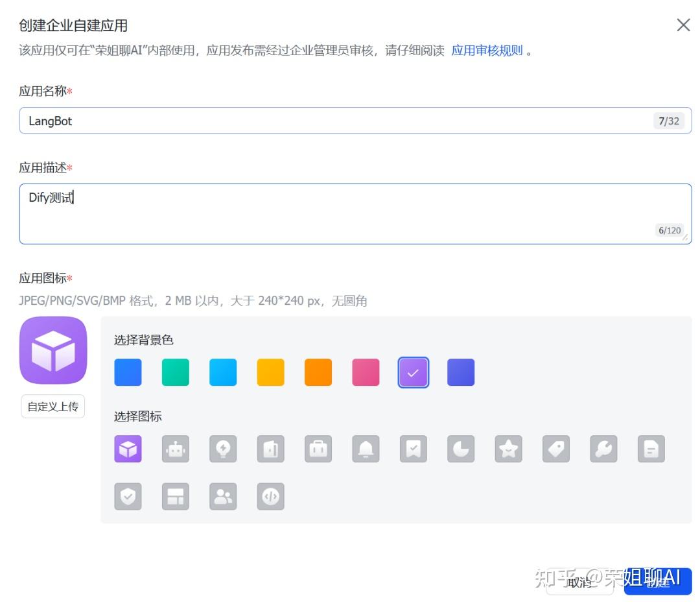Click the 自定义上传 upload button
The width and height of the screenshot is (700, 607).
point(52,407)
